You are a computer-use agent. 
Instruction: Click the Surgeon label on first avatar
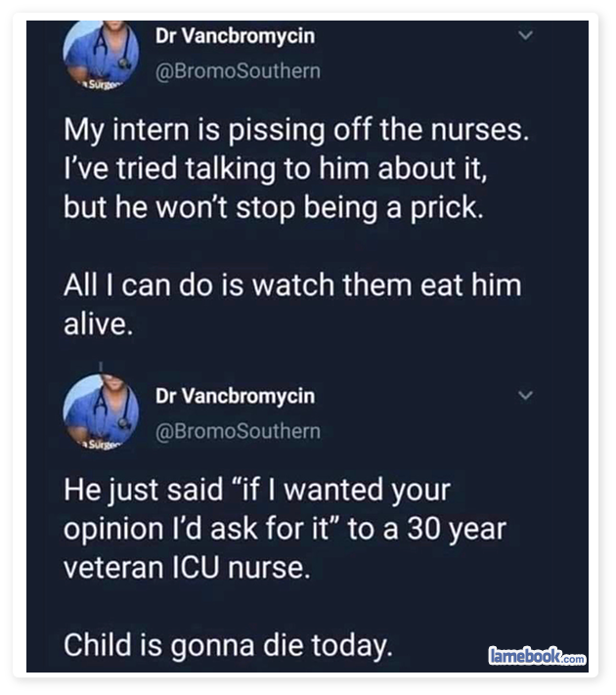tap(99, 84)
